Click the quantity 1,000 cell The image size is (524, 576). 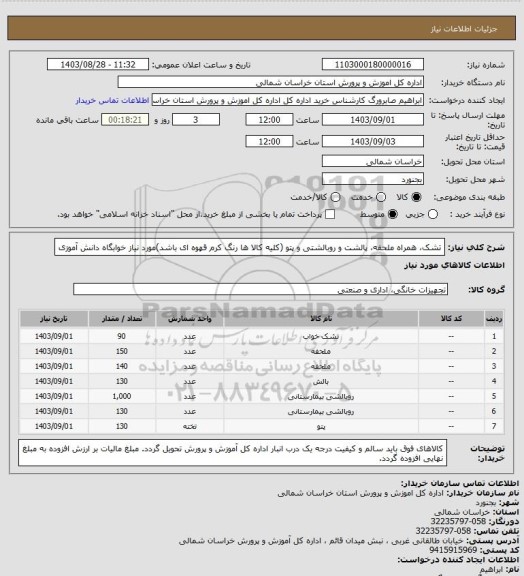pyautogui.click(x=122, y=396)
